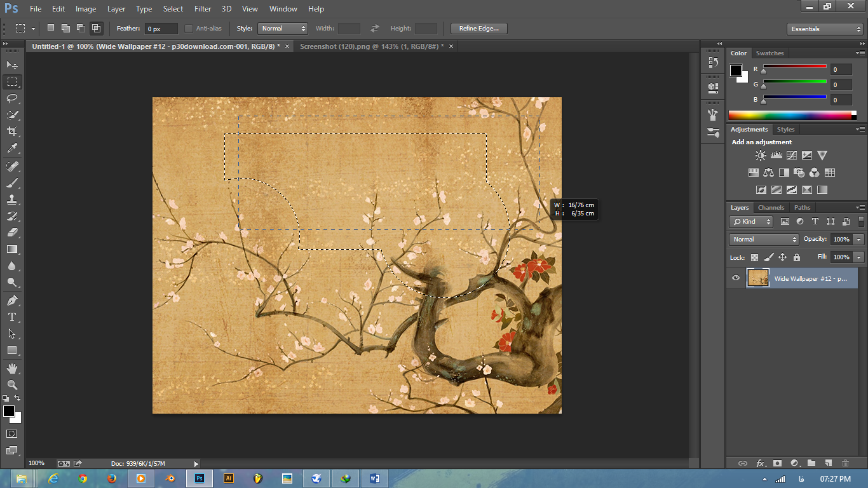868x488 pixels.
Task: Click the toolbox foreground color swatch
Action: click(x=9, y=412)
